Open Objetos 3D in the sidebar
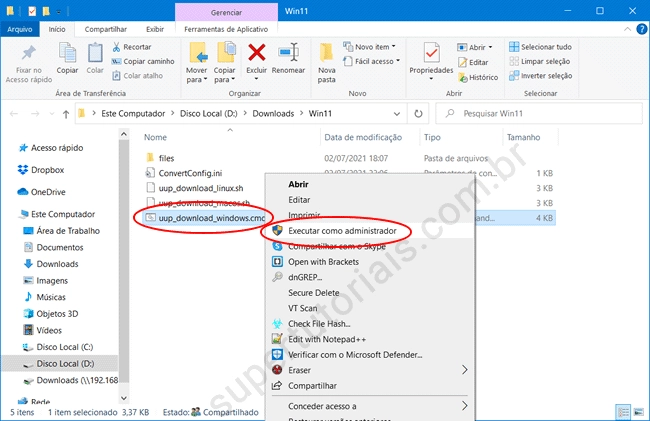Viewport: 650px width, 421px height. [51, 314]
